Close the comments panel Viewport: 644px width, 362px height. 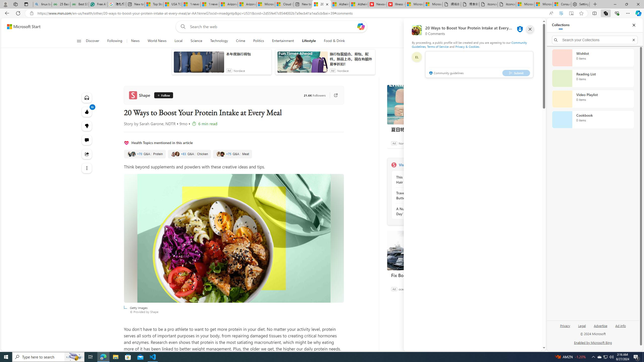[x=530, y=29]
